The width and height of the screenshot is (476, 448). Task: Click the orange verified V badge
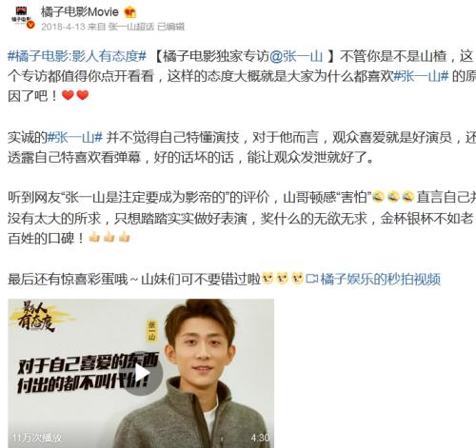click(30, 25)
